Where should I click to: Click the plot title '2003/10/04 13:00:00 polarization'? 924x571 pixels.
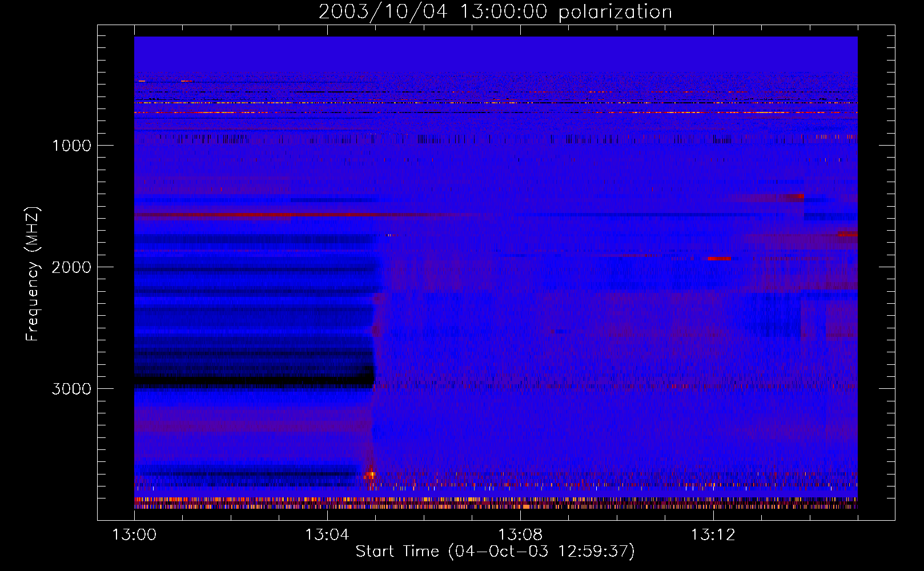pyautogui.click(x=495, y=12)
